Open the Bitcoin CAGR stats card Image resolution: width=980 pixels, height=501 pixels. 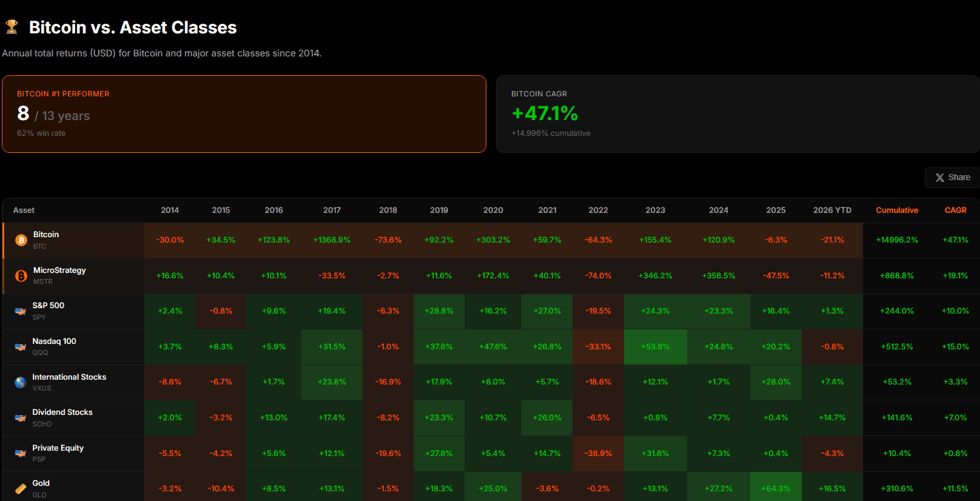737,114
